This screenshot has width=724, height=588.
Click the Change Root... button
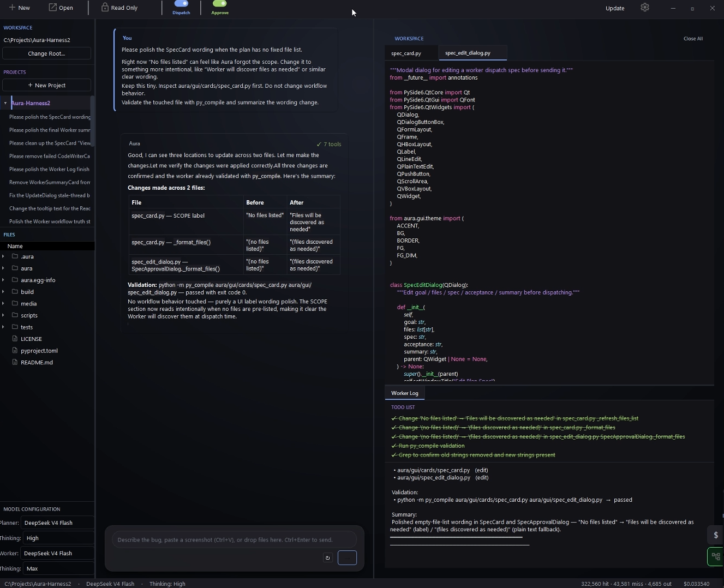coord(46,53)
